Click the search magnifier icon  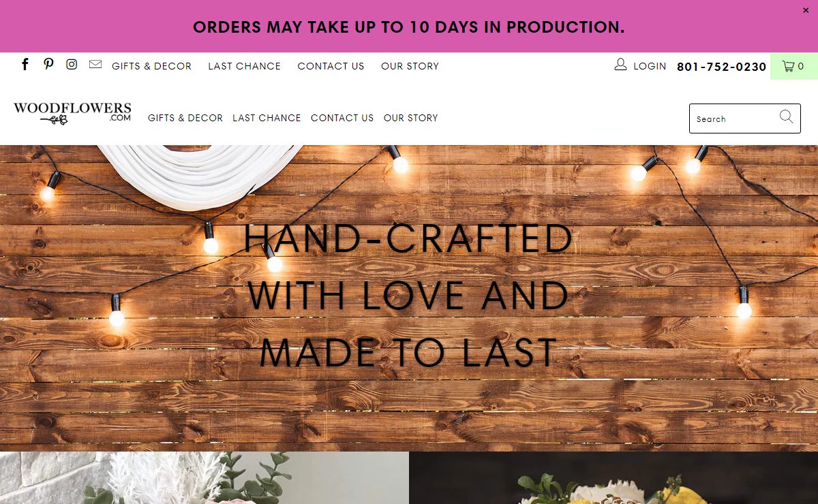click(x=787, y=117)
